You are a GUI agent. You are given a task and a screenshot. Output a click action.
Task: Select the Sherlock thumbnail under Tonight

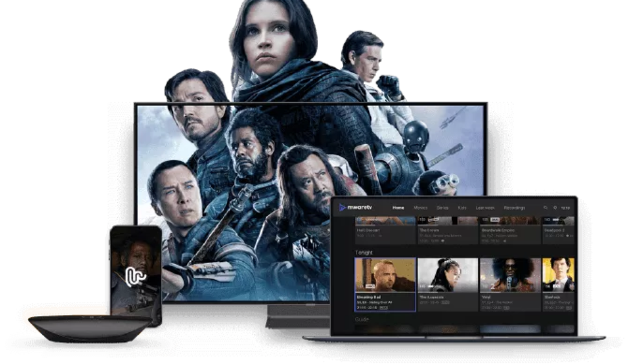558,275
